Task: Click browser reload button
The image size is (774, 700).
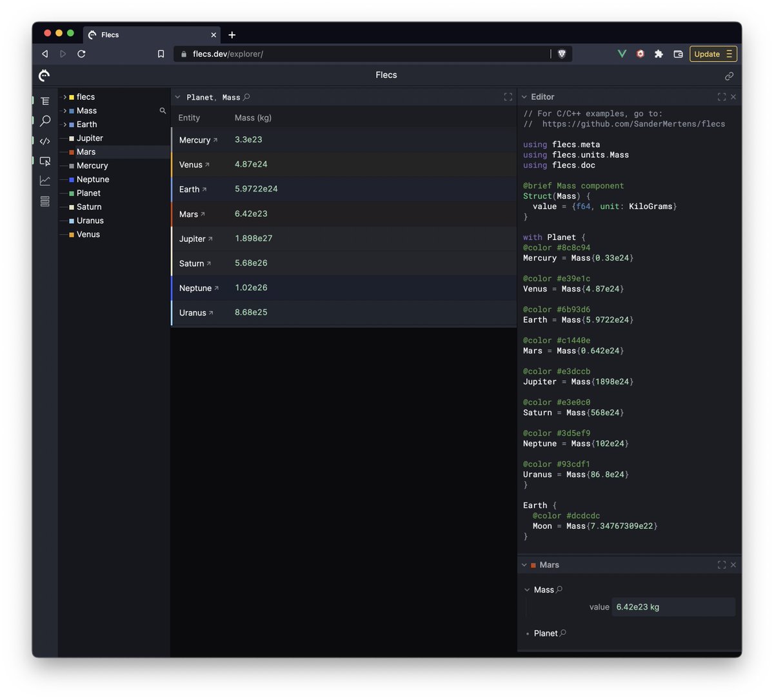Action: [81, 54]
